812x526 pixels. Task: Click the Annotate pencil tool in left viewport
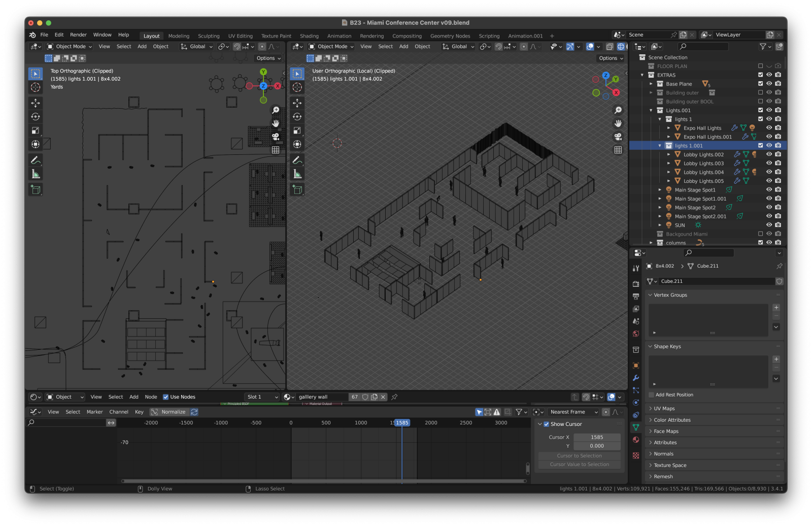pos(36,160)
